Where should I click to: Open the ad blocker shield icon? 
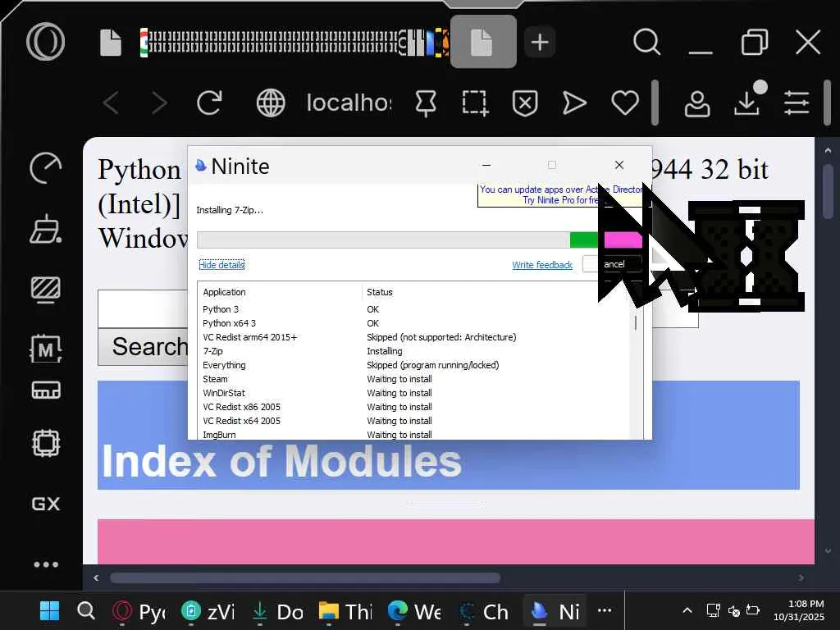coord(525,103)
